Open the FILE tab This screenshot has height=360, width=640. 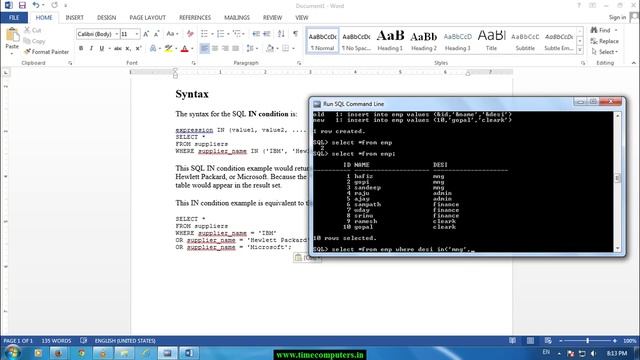click(14, 18)
